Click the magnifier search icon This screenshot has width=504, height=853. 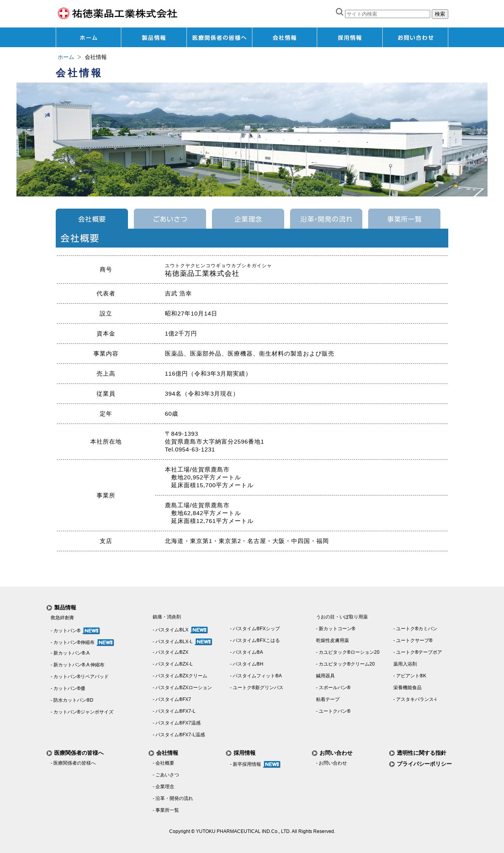point(340,12)
